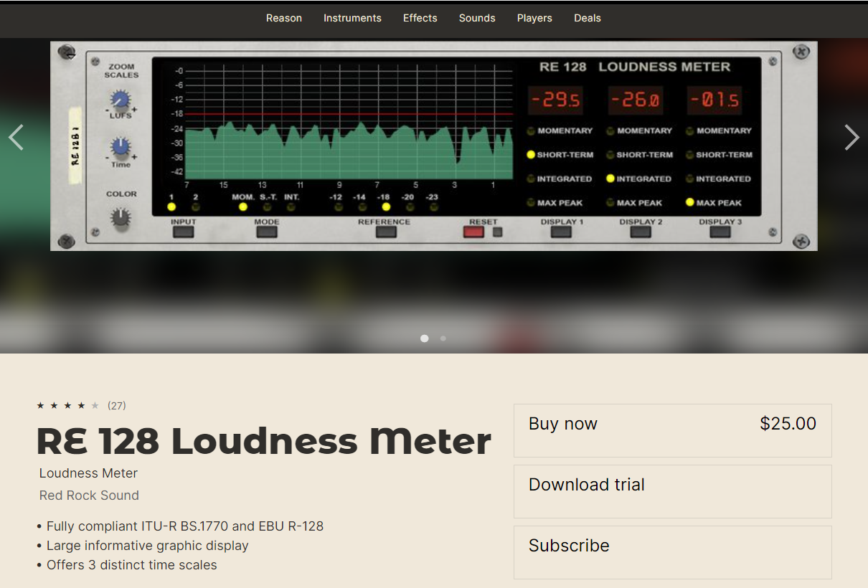The height and width of the screenshot is (588, 868).
Task: Click the REFERENCE button on the meter
Action: 386,232
